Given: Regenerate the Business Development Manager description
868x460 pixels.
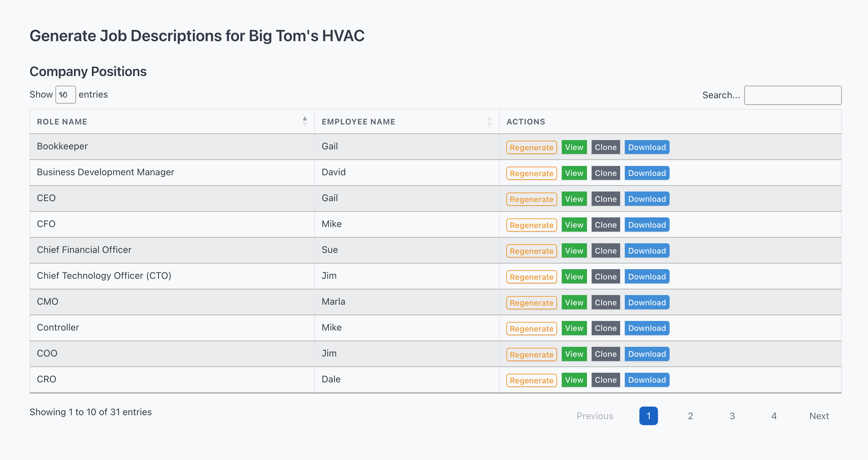Looking at the screenshot, I should (531, 173).
